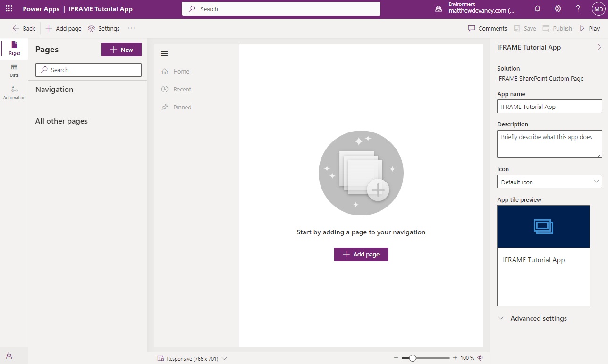The height and width of the screenshot is (364, 608).
Task: Open the more commands ellipsis menu
Action: click(131, 28)
